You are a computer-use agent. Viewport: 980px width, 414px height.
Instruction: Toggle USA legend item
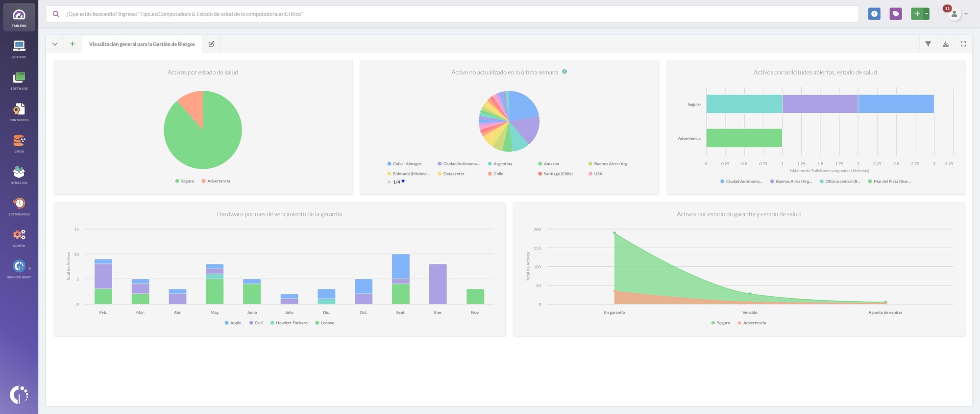595,174
